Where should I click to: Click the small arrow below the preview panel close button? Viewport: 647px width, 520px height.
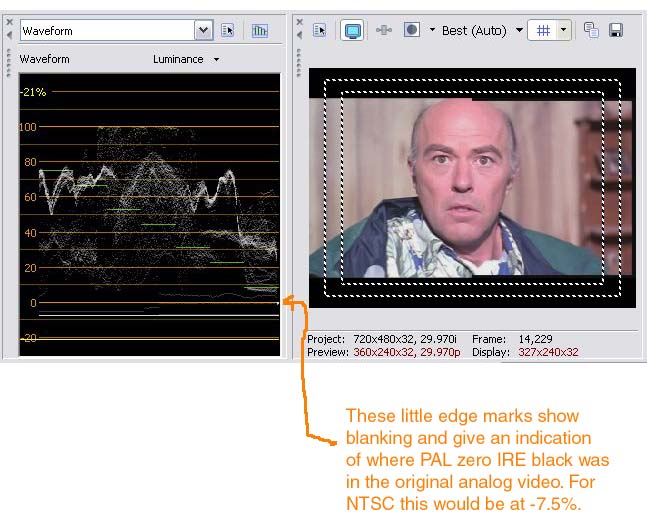click(x=300, y=35)
